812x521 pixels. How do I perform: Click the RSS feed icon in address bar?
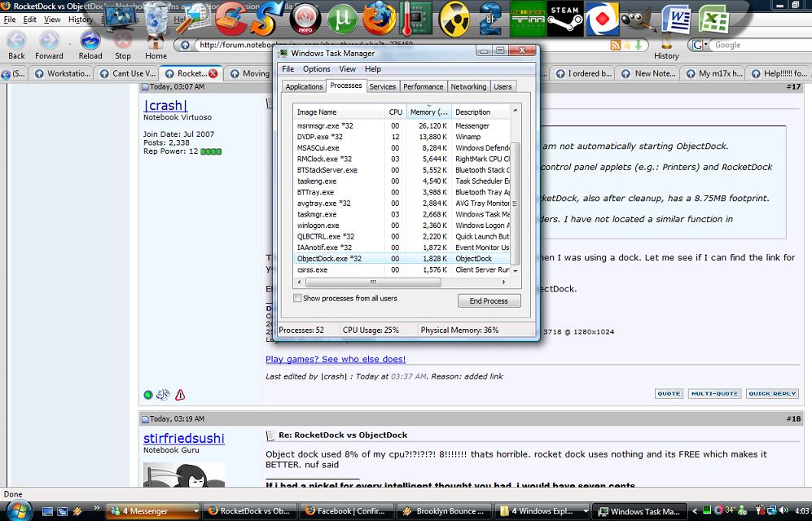point(615,45)
